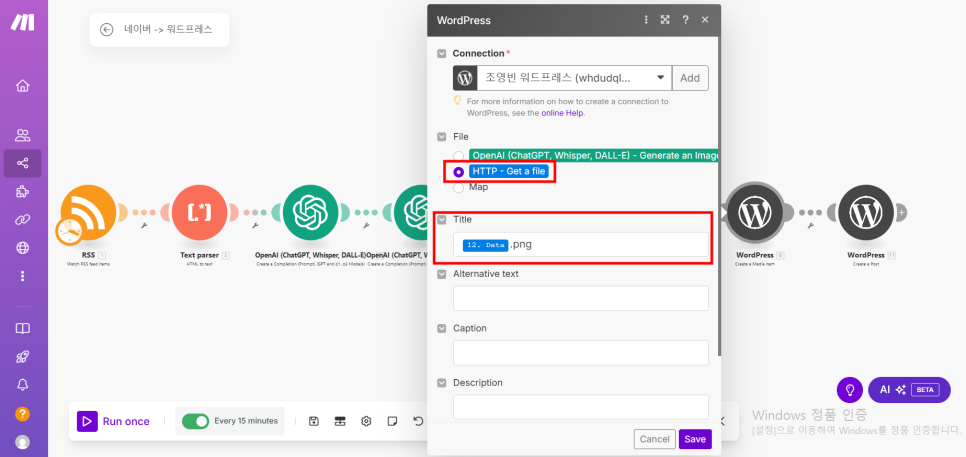Collapse the Connection field toggle
966x457 pixels.
(x=442, y=54)
